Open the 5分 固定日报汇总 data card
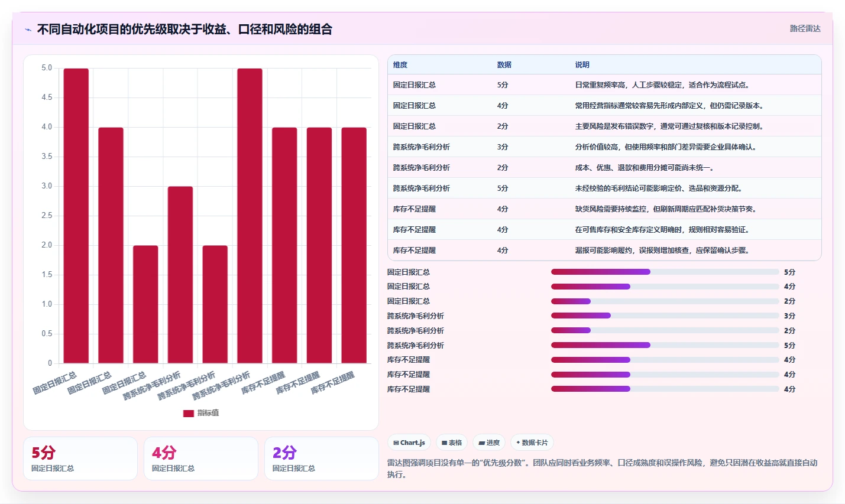The image size is (845, 504). (80, 459)
